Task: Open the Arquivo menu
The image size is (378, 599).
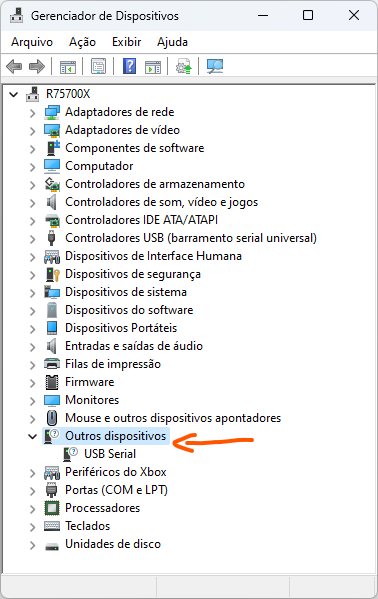Action: pyautogui.click(x=32, y=42)
